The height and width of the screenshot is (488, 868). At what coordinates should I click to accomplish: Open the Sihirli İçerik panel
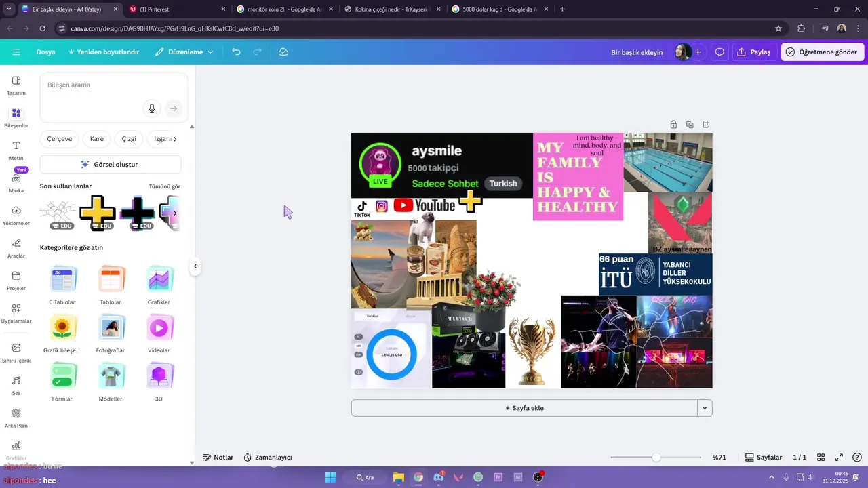coord(16,352)
